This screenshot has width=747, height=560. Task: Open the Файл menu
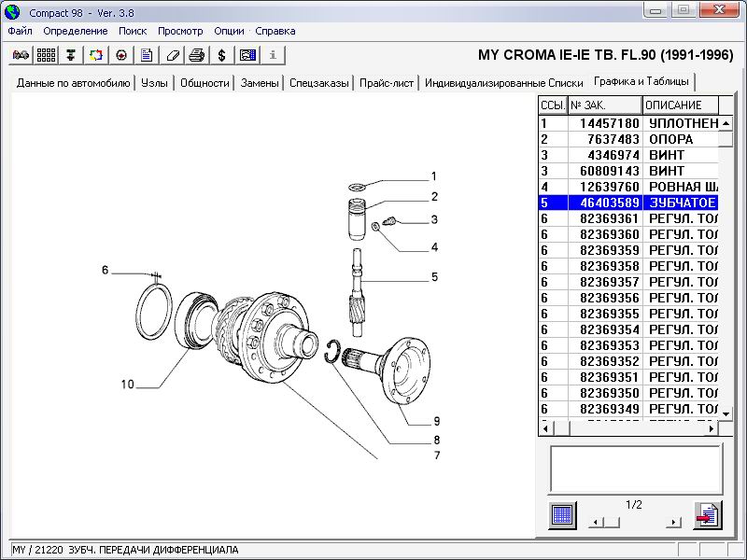[20, 31]
